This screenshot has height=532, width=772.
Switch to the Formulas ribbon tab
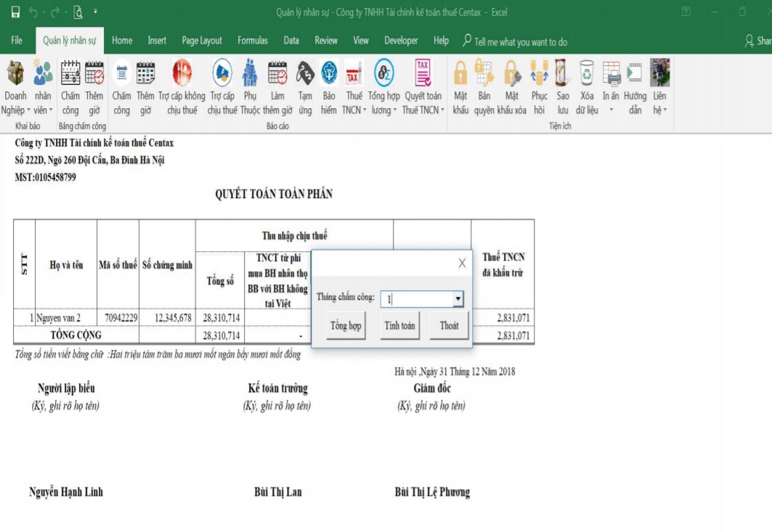tap(253, 41)
